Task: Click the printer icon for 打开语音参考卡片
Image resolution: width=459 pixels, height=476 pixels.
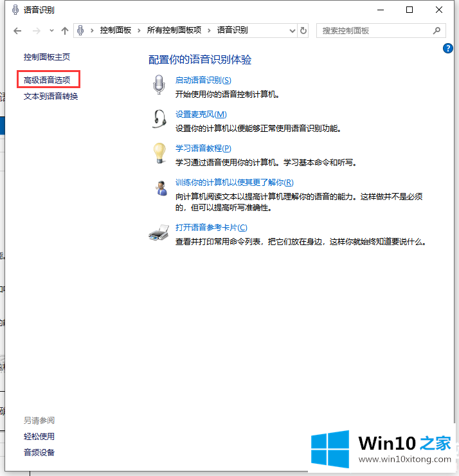Action: (159, 233)
